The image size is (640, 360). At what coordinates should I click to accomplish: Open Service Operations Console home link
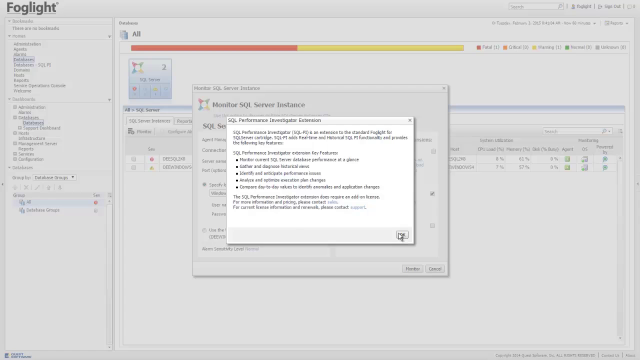40,86
